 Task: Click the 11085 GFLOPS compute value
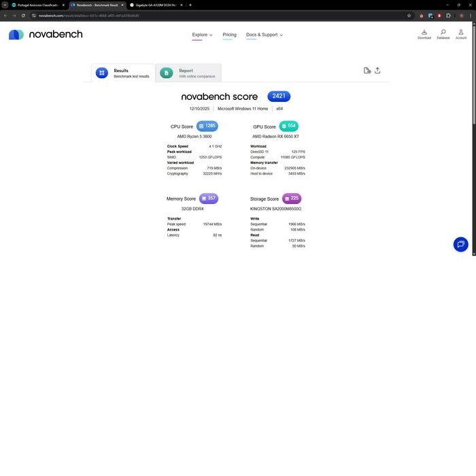click(x=293, y=157)
